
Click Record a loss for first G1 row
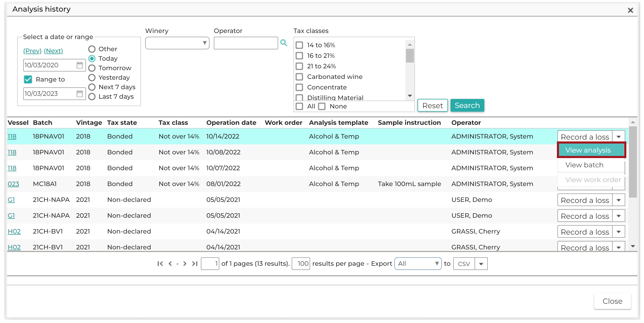coord(585,200)
